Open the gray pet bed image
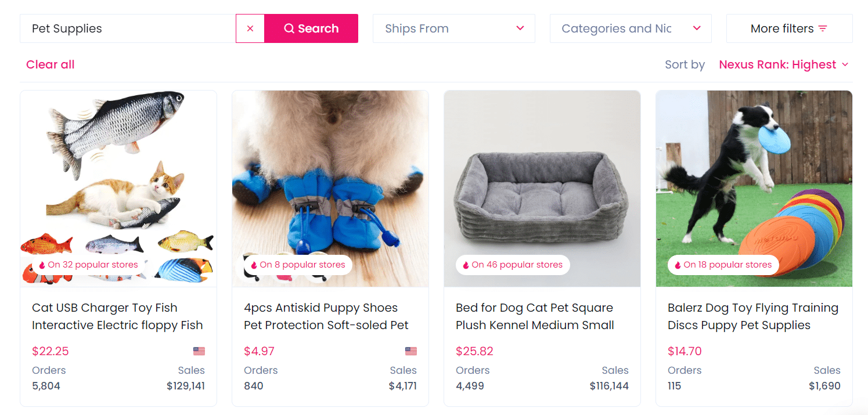The image size is (868, 415). point(542,174)
